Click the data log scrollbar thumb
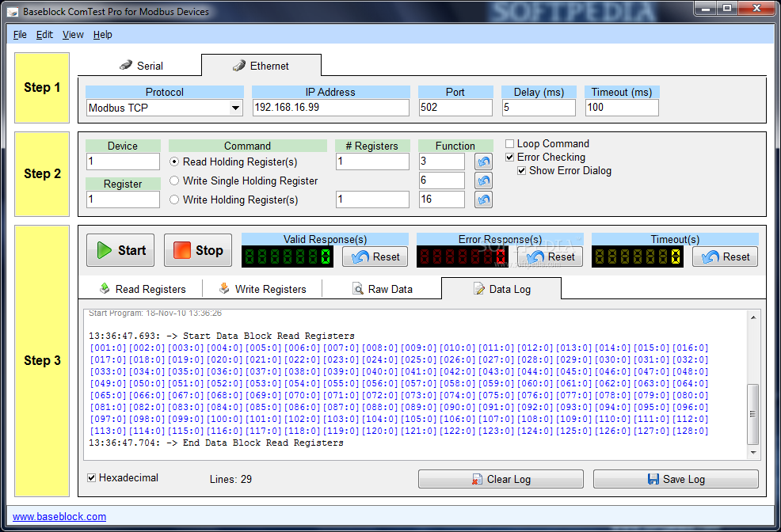 pyautogui.click(x=753, y=414)
